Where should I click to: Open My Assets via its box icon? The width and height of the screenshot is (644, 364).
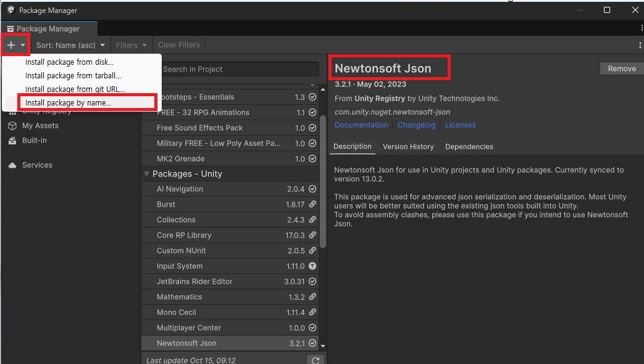pos(12,125)
